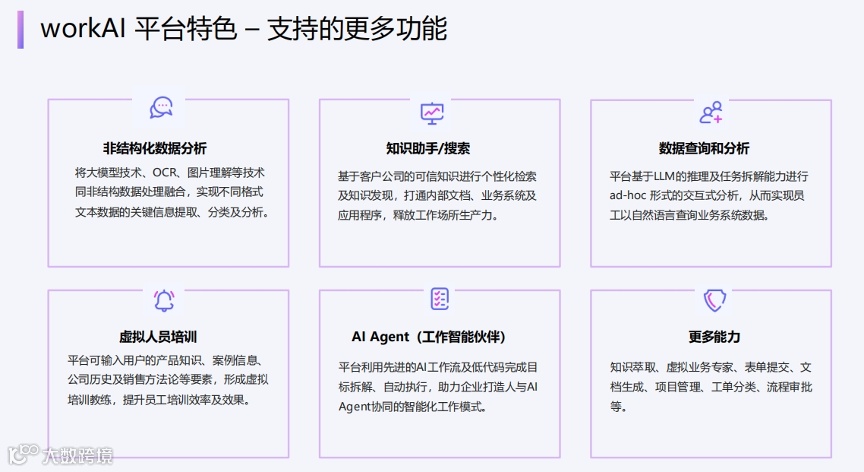Click the line 公司历史及销售方法论等要素，形成虚拟
This screenshot has width=864, height=472.
(x=168, y=380)
